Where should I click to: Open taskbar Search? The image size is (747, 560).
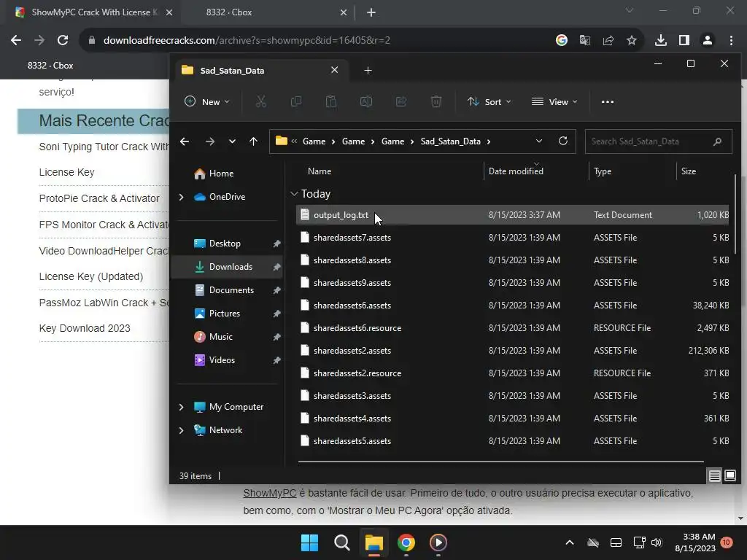[x=342, y=542]
